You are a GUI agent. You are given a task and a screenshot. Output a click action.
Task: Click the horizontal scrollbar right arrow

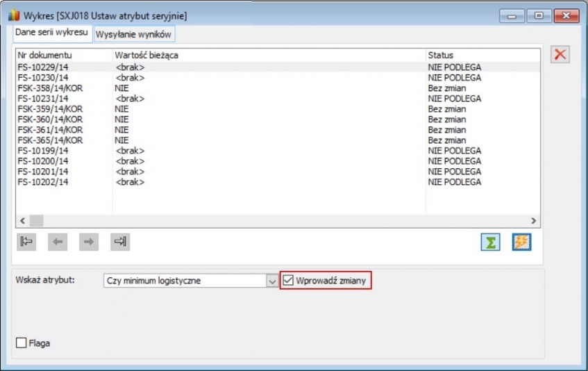[x=534, y=220]
